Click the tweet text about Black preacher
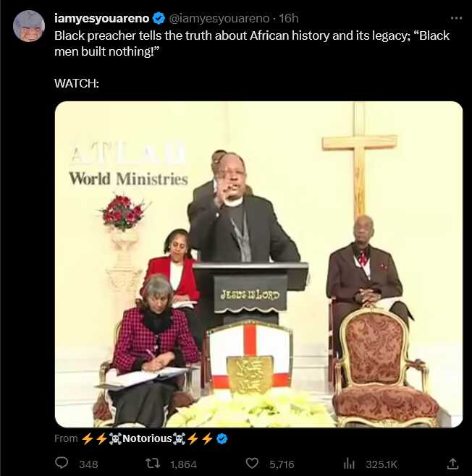Screen dimensions: 472x476 [x=252, y=43]
